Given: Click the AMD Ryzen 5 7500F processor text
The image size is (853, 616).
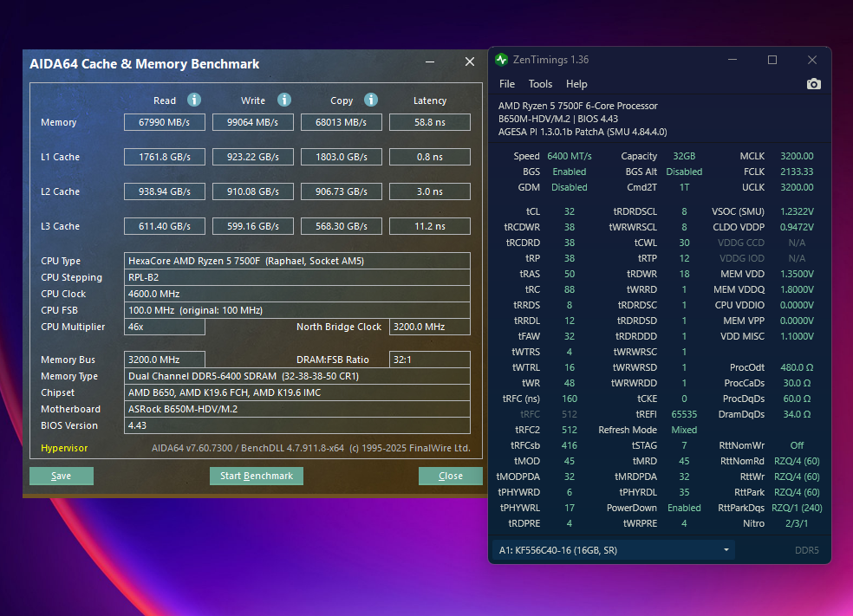Looking at the screenshot, I should (x=577, y=106).
